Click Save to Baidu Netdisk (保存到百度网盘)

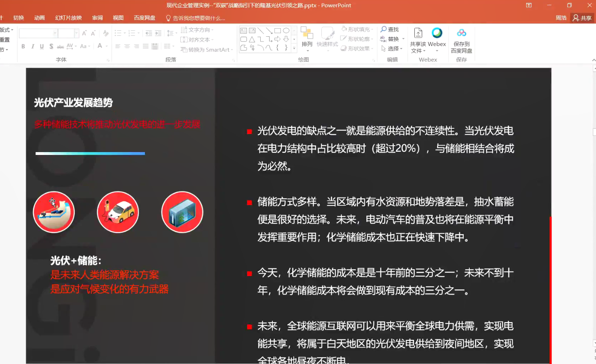(x=461, y=39)
